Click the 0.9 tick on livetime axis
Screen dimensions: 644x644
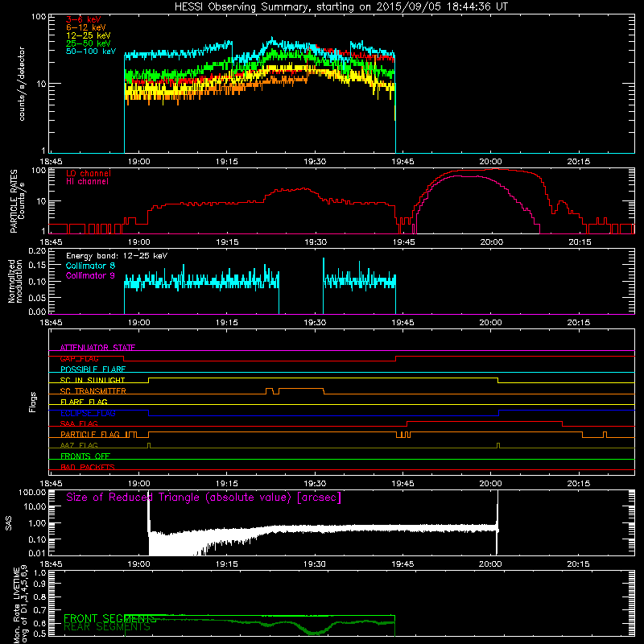(39, 584)
